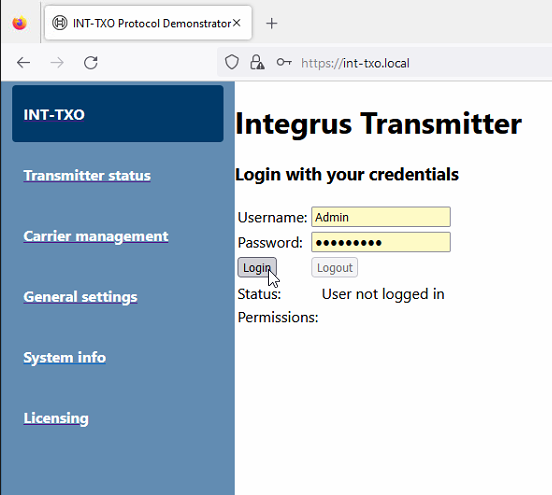Open the Licensing page
Viewport: 552px width, 495px height.
(x=56, y=418)
